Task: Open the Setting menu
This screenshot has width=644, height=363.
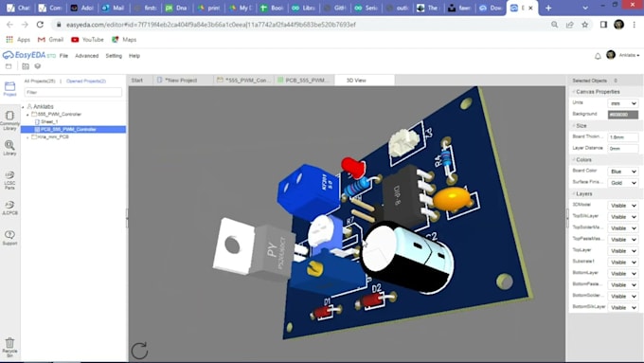Action: (114, 56)
